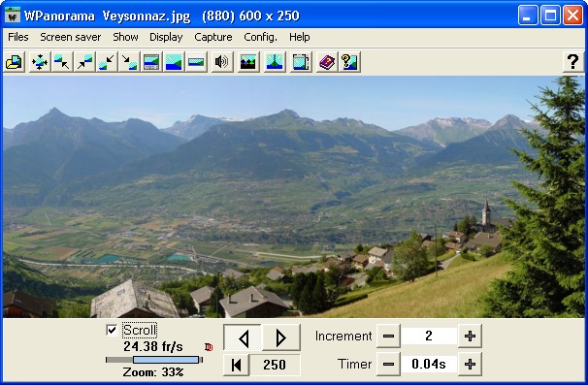588x385 pixels.
Task: Uncheck the Scroll checkbox
Action: [112, 330]
